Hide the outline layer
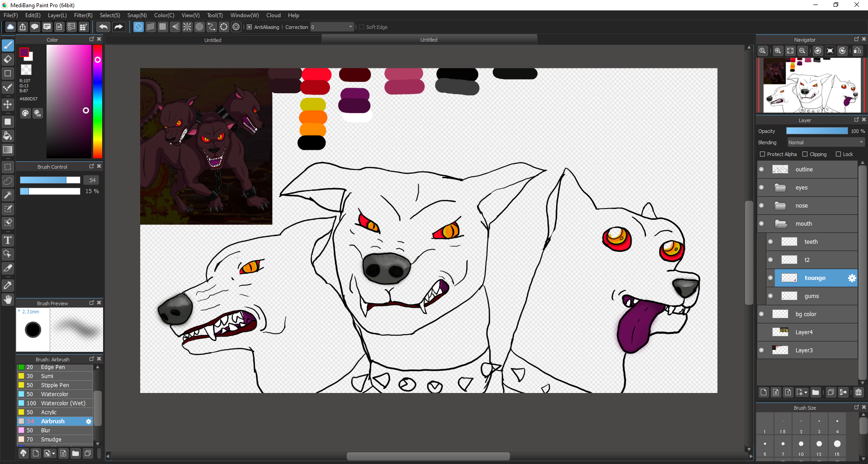 (x=761, y=170)
